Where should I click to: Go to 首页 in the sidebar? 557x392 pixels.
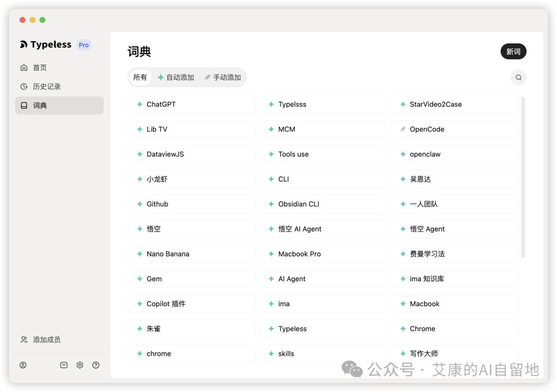[59, 67]
